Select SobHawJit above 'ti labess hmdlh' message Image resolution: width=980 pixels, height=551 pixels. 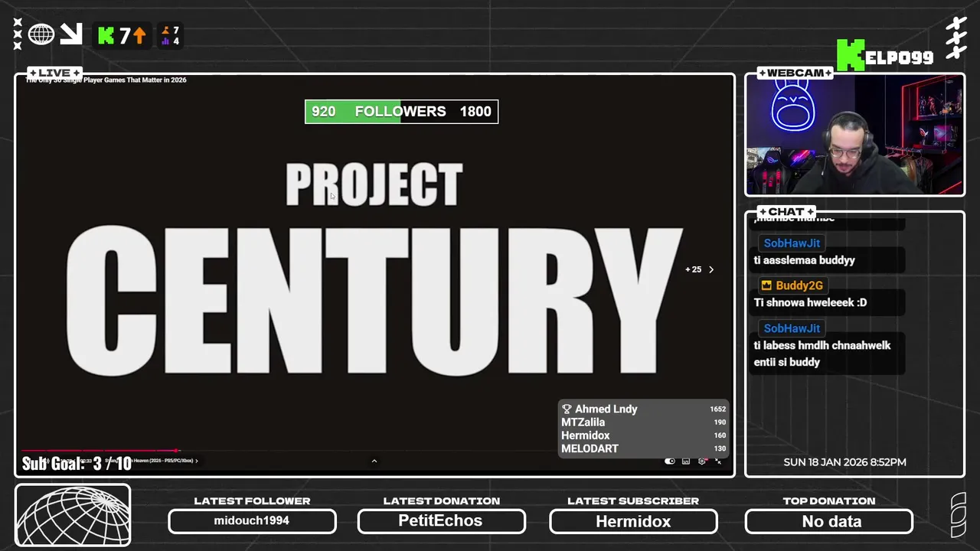tap(792, 328)
